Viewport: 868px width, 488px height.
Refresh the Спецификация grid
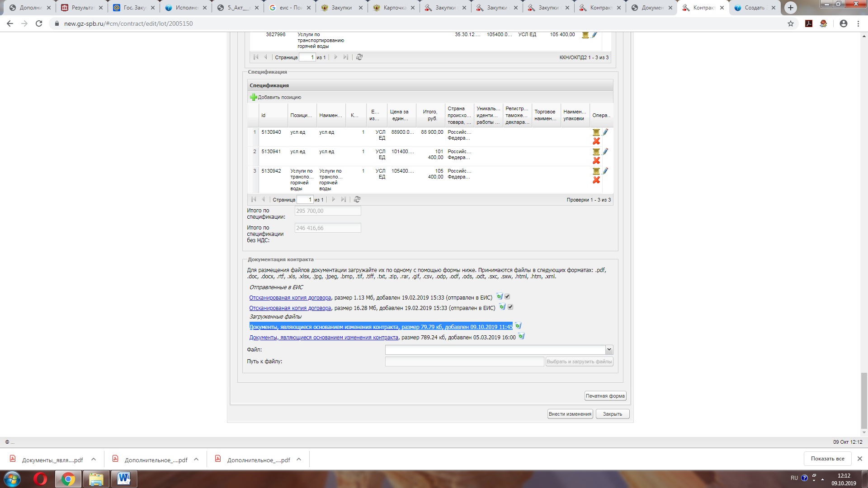tap(357, 199)
